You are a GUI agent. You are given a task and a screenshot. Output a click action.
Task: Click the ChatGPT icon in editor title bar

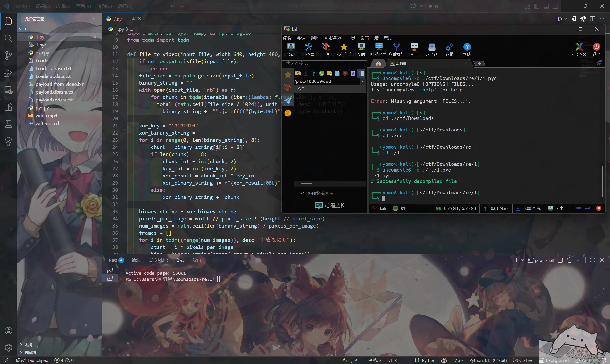click(x=583, y=19)
